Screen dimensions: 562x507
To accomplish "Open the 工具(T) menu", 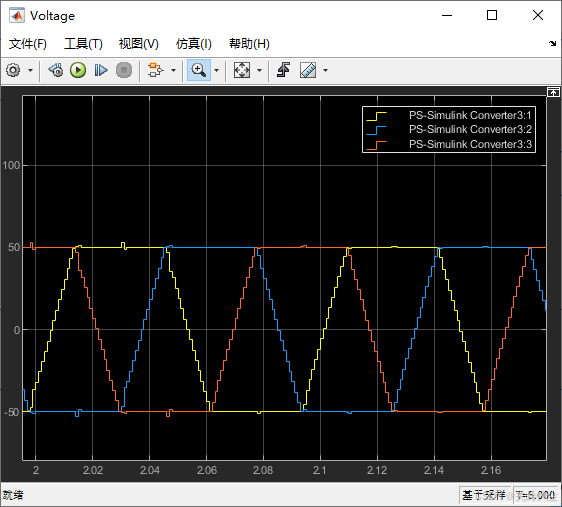I will [83, 44].
